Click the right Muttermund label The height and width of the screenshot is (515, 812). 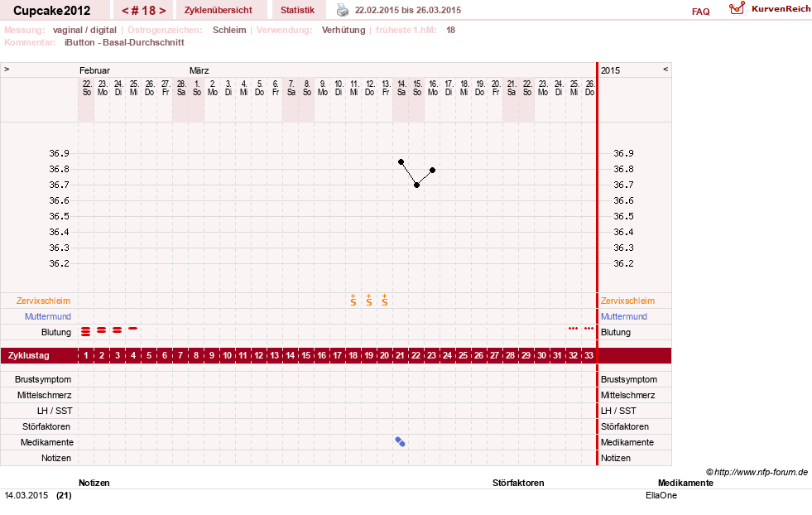coord(624,316)
